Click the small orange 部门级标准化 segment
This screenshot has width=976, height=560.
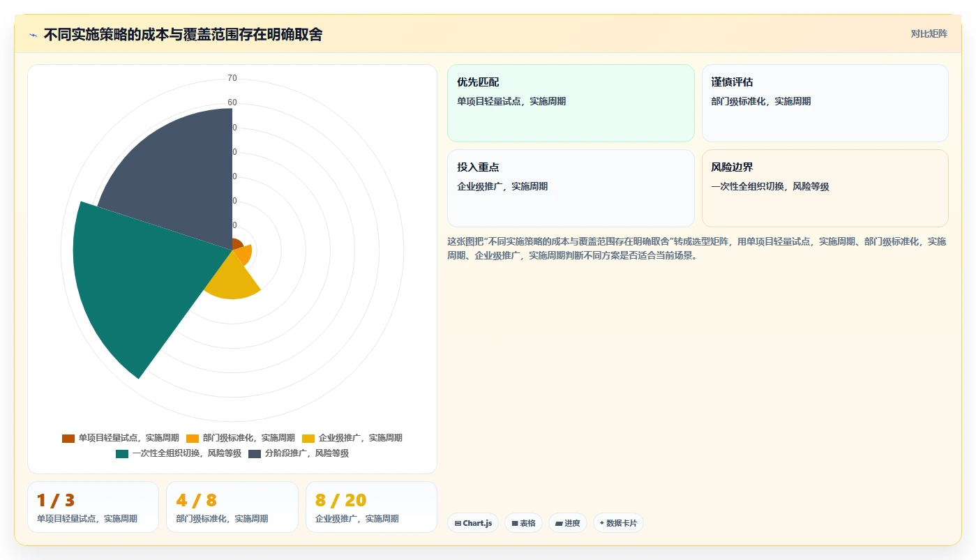(x=243, y=254)
